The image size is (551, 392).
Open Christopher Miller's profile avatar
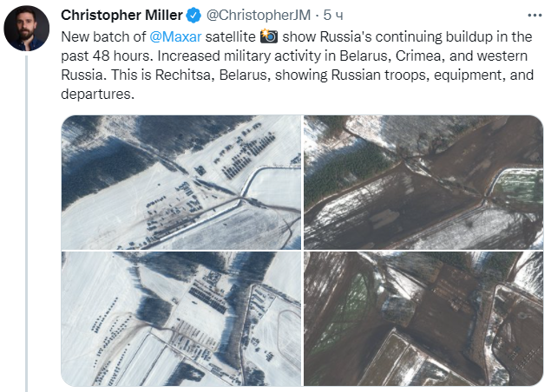pos(27,29)
